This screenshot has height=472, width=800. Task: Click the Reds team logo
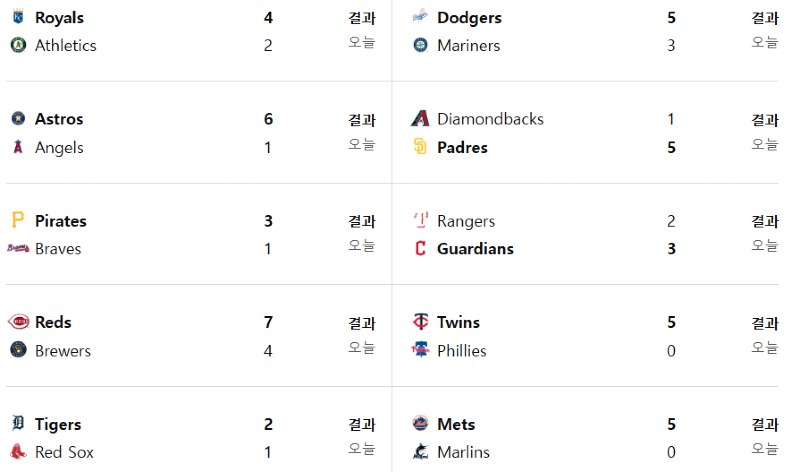click(18, 322)
